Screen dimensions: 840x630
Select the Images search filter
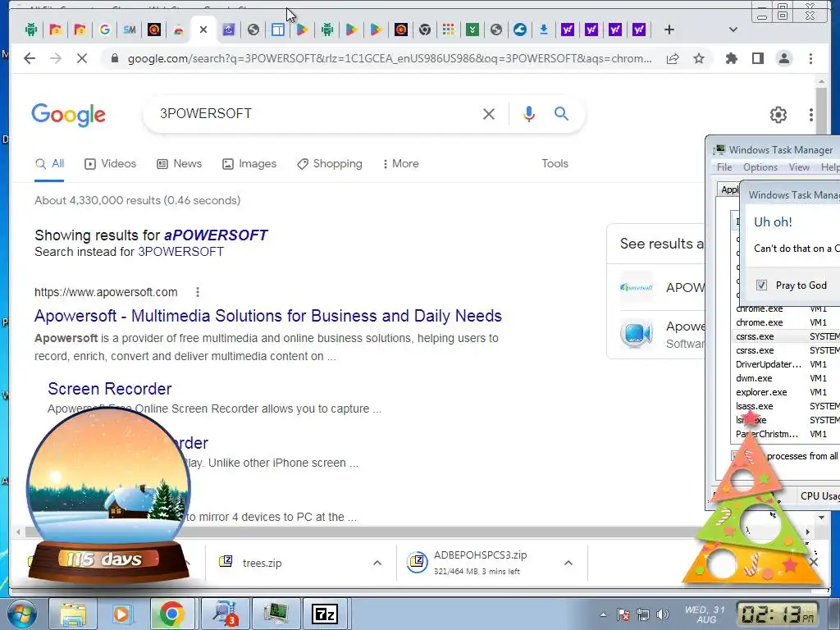[249, 164]
